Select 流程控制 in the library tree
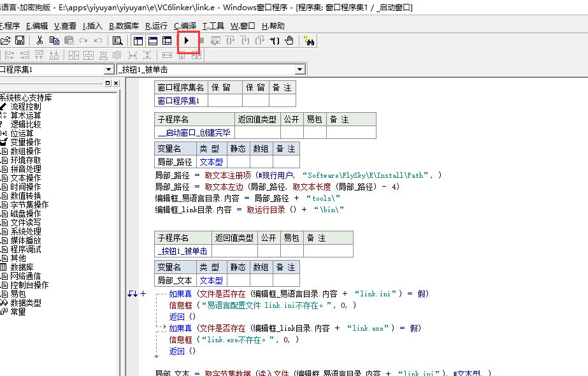 (x=25, y=106)
